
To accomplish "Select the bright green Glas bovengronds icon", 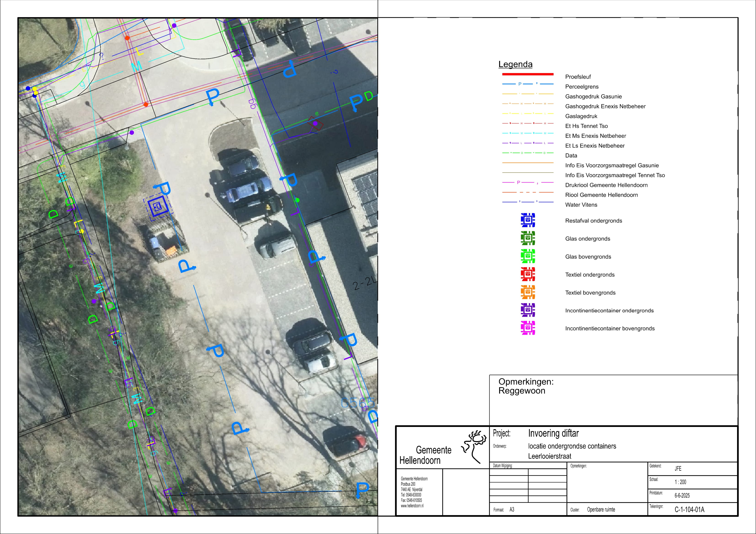I will coord(527,256).
